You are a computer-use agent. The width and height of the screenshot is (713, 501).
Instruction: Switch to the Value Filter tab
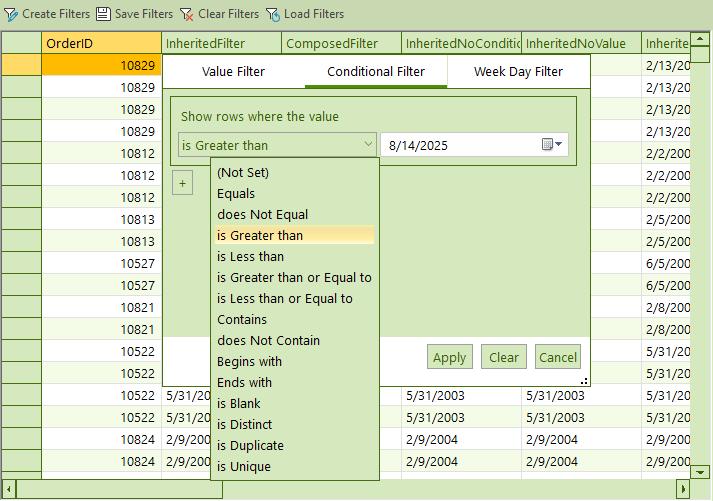pyautogui.click(x=233, y=72)
